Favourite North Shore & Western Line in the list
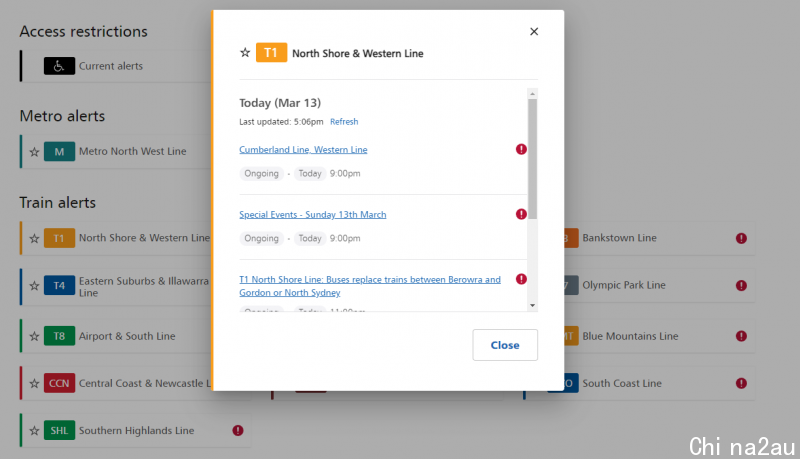 point(34,238)
